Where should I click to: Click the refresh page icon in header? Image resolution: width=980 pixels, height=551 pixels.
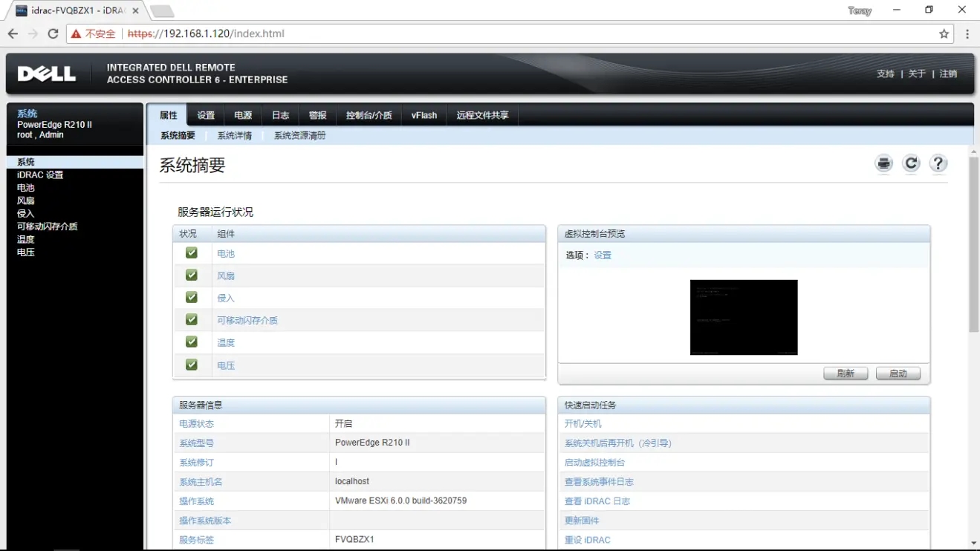[x=911, y=164]
